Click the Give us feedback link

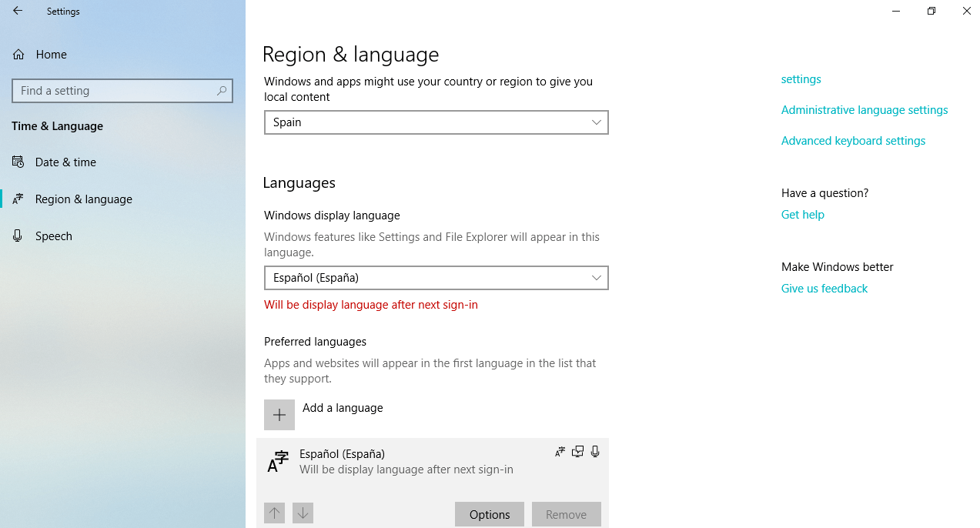824,289
